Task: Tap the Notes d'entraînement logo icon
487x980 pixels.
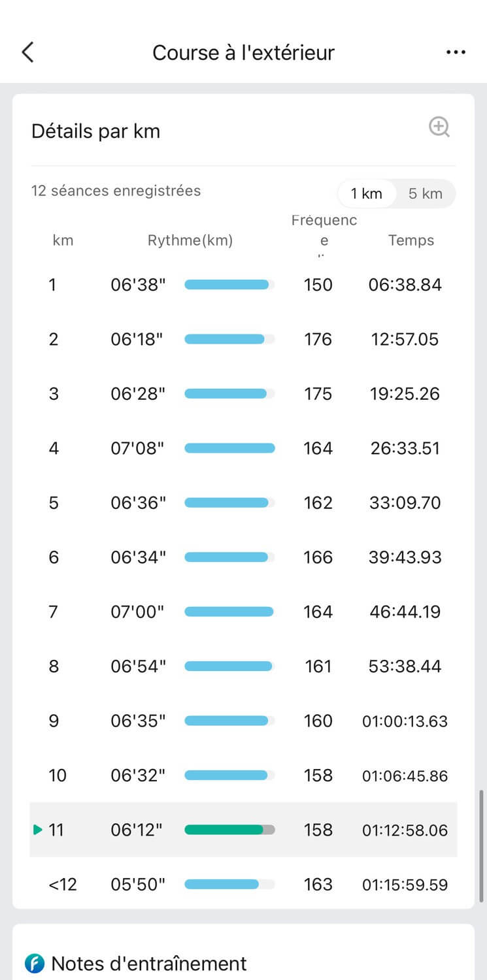Action: pos(35,963)
